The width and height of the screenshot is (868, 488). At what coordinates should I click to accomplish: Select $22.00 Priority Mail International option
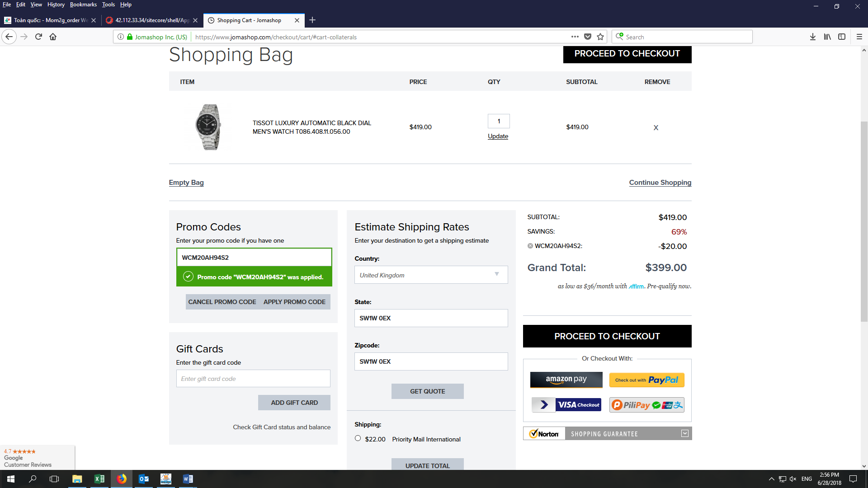[358, 438]
